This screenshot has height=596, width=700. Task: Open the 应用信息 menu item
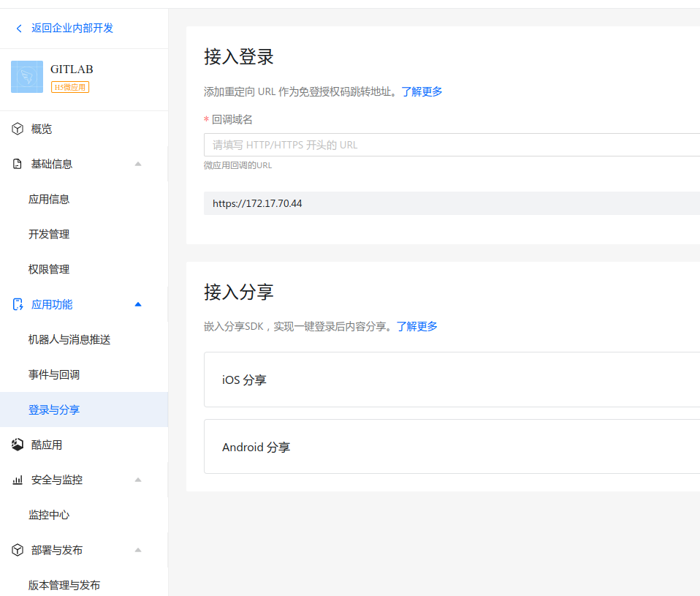[49, 199]
